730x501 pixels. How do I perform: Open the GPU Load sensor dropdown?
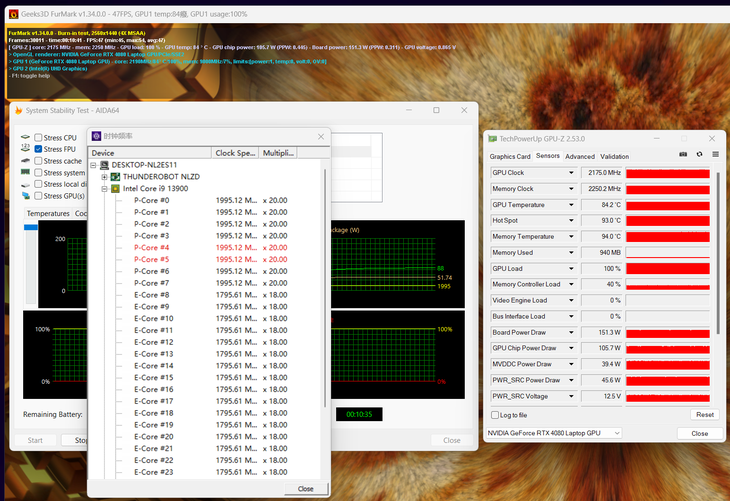(x=571, y=269)
